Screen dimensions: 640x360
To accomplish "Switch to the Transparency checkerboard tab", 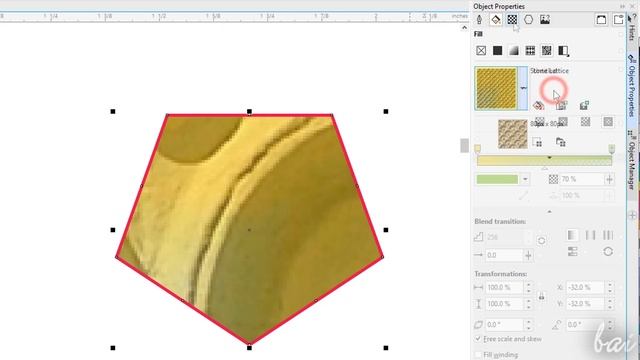I will click(512, 19).
